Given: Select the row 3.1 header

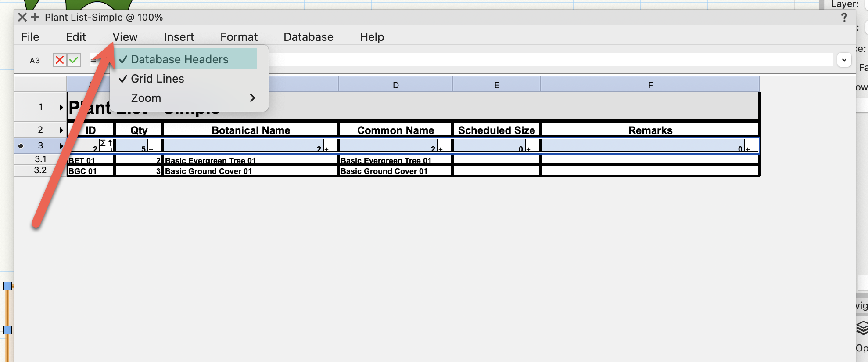Looking at the screenshot, I should coord(40,159).
